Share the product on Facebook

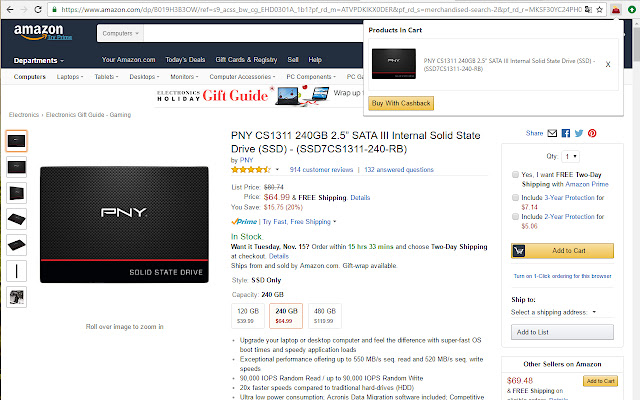pos(566,133)
